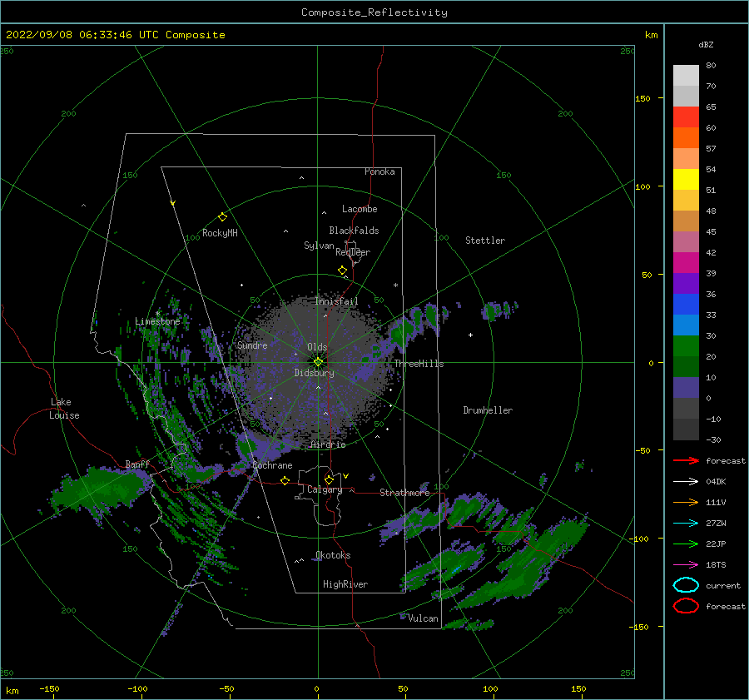Pick the cyan 27ZW arrow legend icon
The width and height of the screenshot is (749, 700).
[x=686, y=524]
